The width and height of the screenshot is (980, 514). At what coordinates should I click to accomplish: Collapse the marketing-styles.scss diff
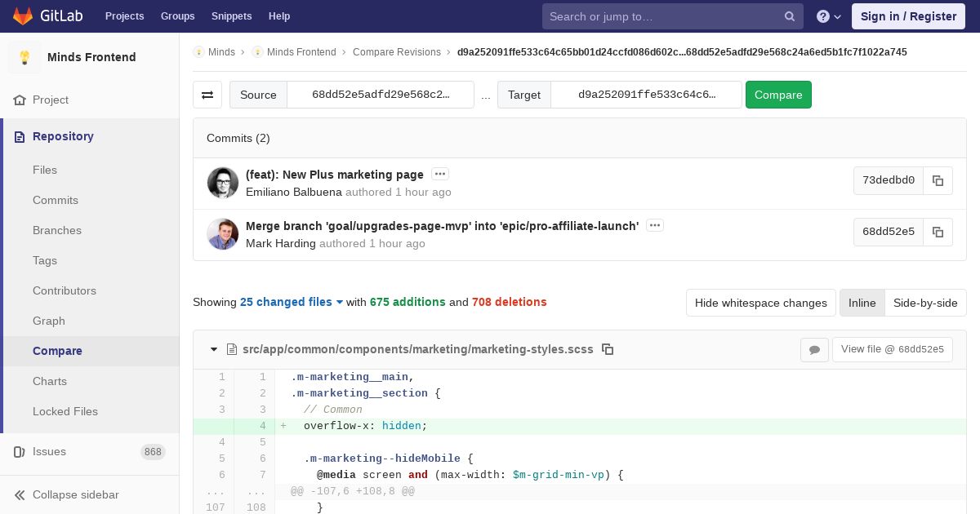pos(214,349)
